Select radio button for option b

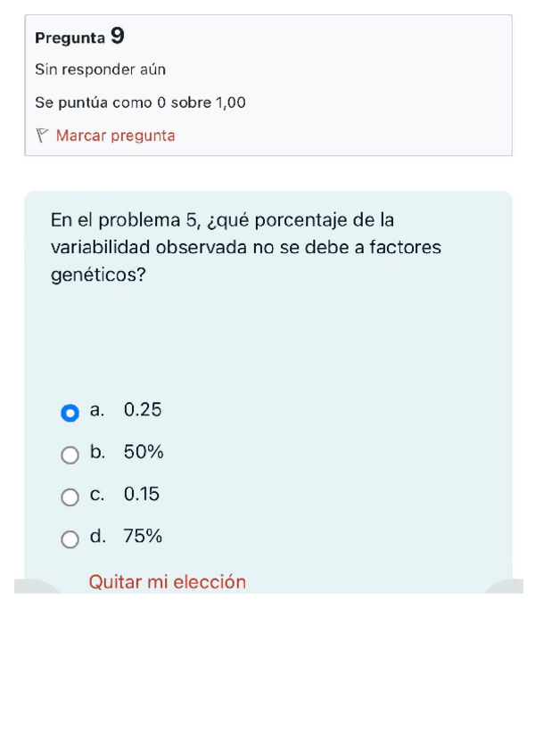70,456
